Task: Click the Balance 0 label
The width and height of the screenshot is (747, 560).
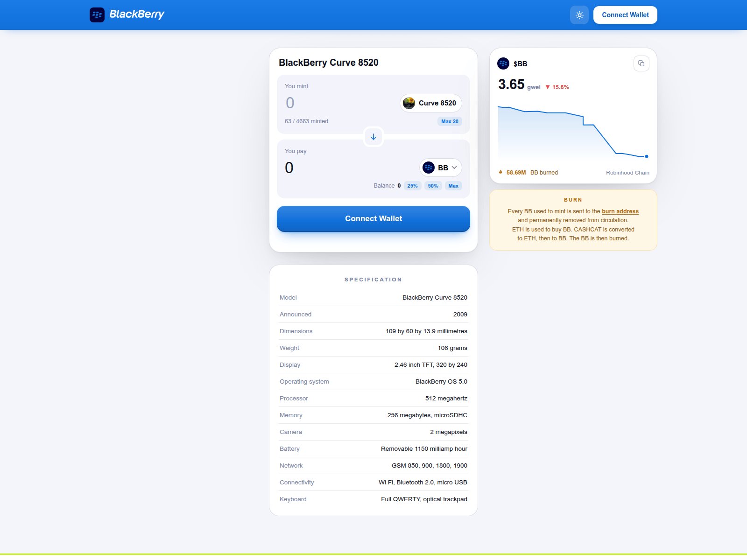Action: pos(387,186)
